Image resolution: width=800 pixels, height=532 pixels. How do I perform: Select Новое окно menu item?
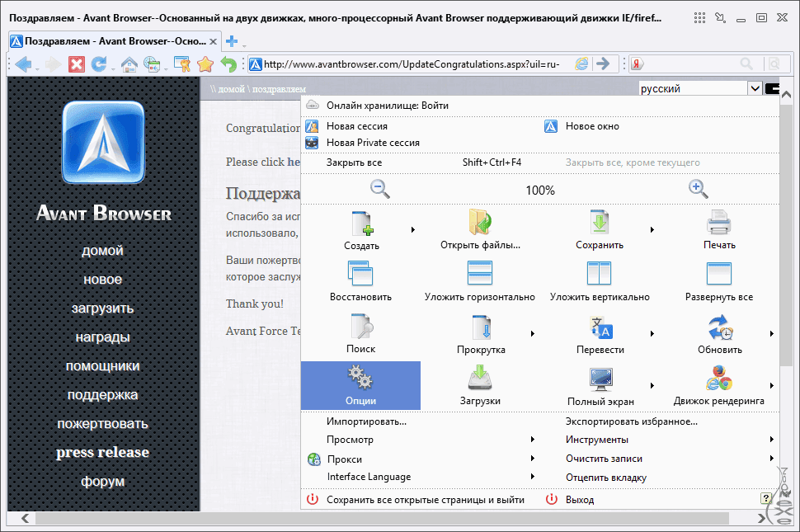pos(660,126)
